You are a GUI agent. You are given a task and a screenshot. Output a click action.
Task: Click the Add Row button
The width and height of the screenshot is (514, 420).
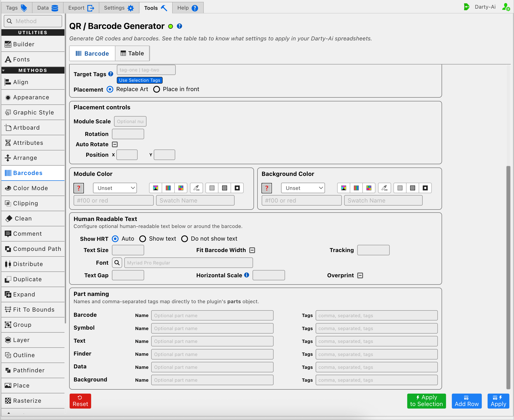click(467, 401)
